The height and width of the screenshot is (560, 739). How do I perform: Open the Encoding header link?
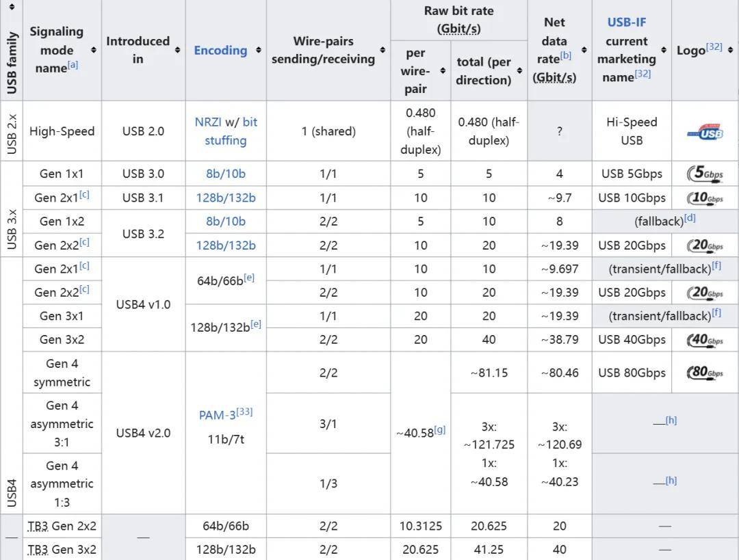[x=220, y=50]
